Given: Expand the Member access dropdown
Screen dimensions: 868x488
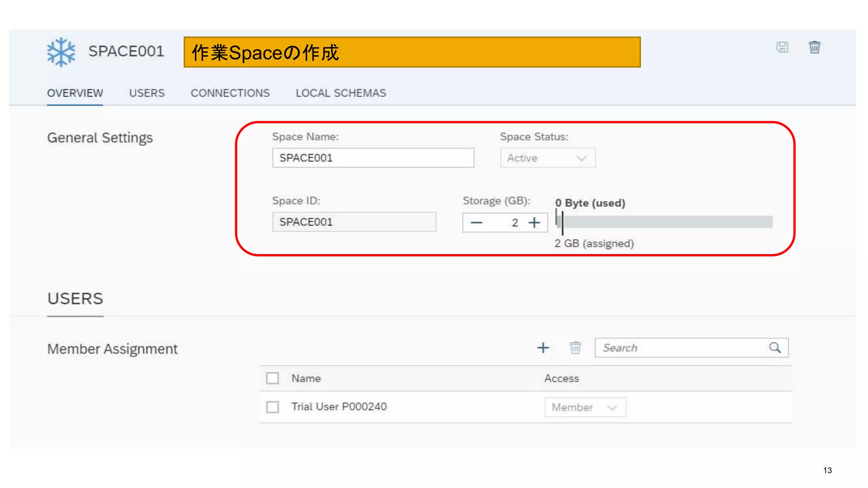Looking at the screenshot, I should click(x=585, y=408).
